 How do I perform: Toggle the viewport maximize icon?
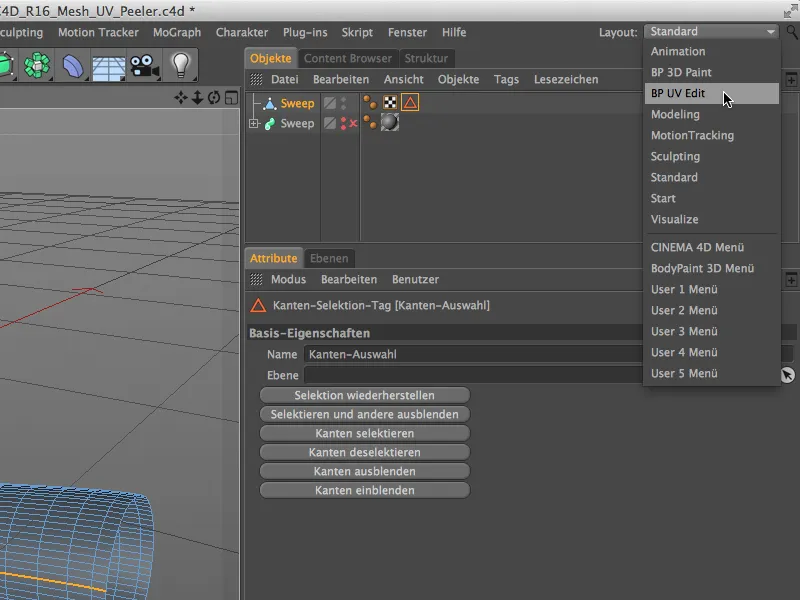pyautogui.click(x=231, y=97)
